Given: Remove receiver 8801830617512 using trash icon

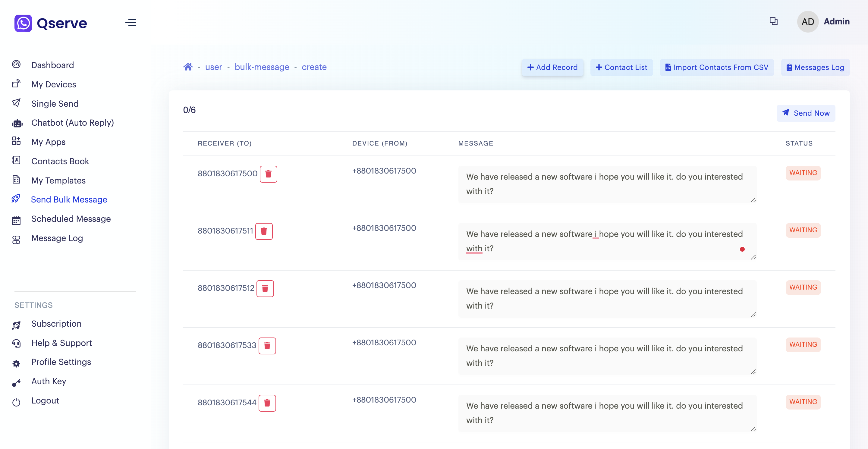Looking at the screenshot, I should (x=265, y=288).
